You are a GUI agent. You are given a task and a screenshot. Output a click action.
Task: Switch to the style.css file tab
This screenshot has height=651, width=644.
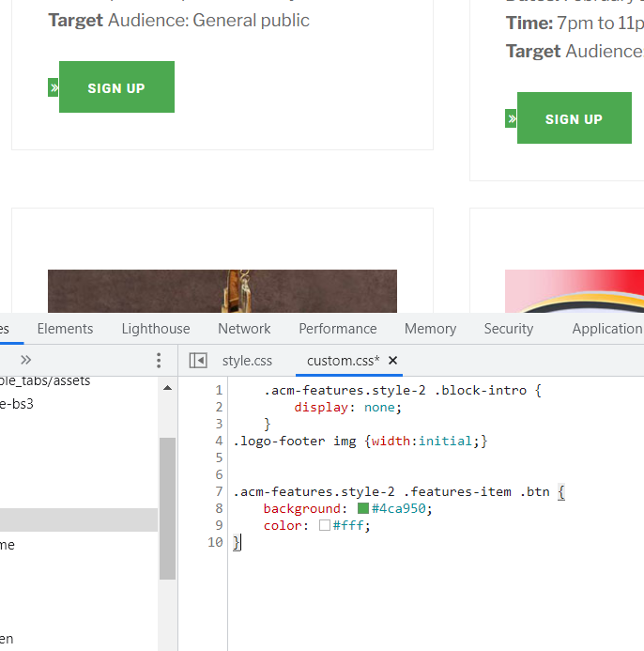click(247, 361)
